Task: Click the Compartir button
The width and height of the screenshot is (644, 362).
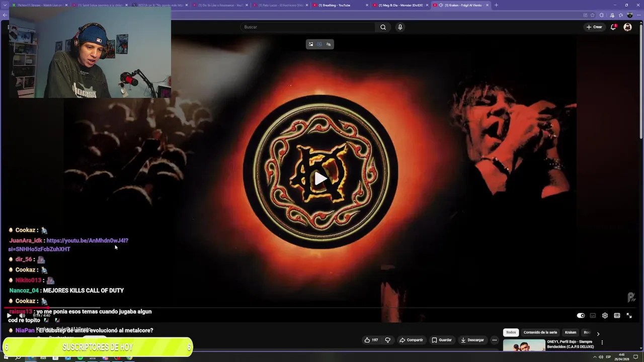Action: 411,340
